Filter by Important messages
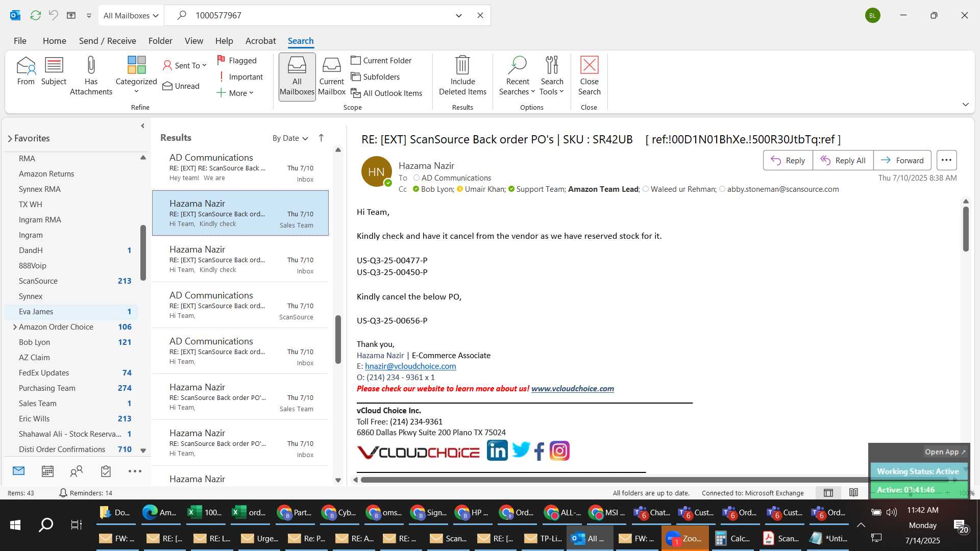The height and width of the screenshot is (551, 980). [240, 77]
